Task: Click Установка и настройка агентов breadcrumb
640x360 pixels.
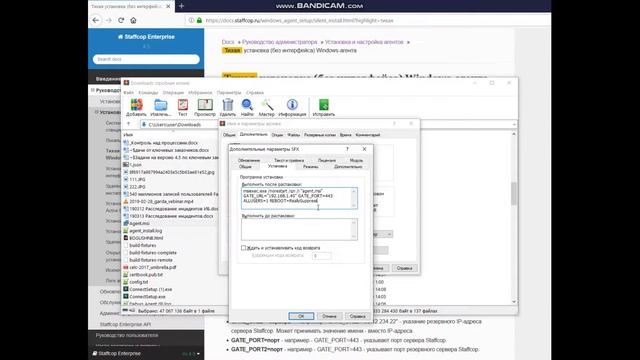Action: (x=364, y=42)
